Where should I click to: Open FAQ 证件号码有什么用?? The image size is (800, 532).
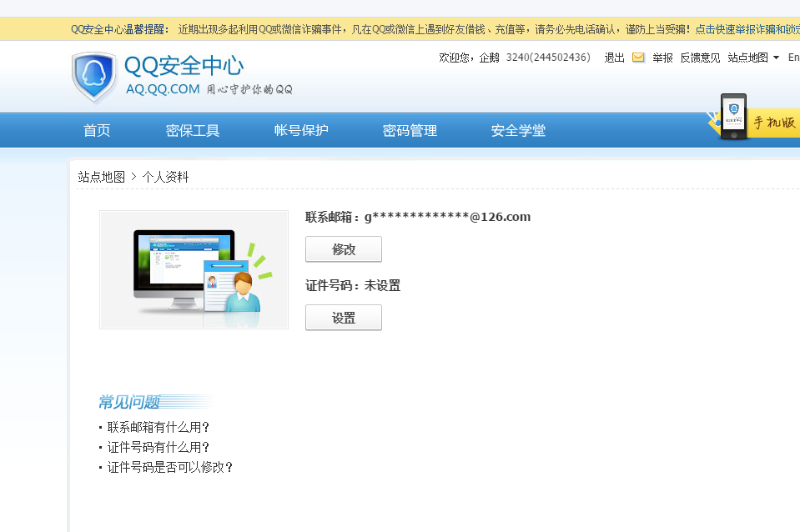[158, 447]
